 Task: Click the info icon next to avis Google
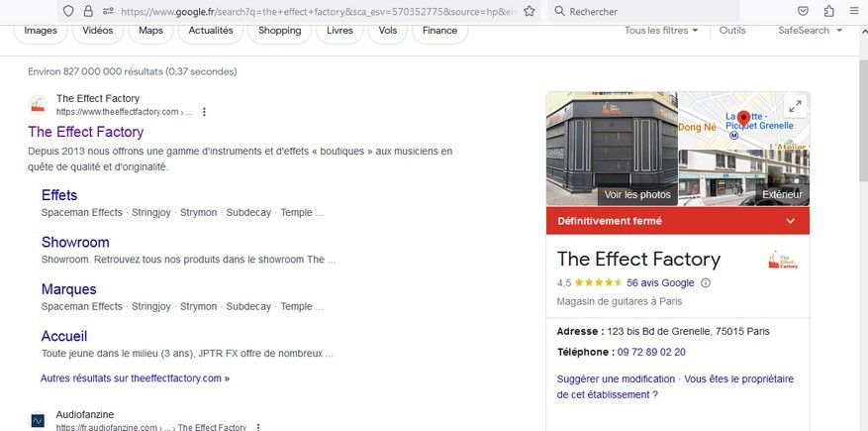(x=706, y=283)
